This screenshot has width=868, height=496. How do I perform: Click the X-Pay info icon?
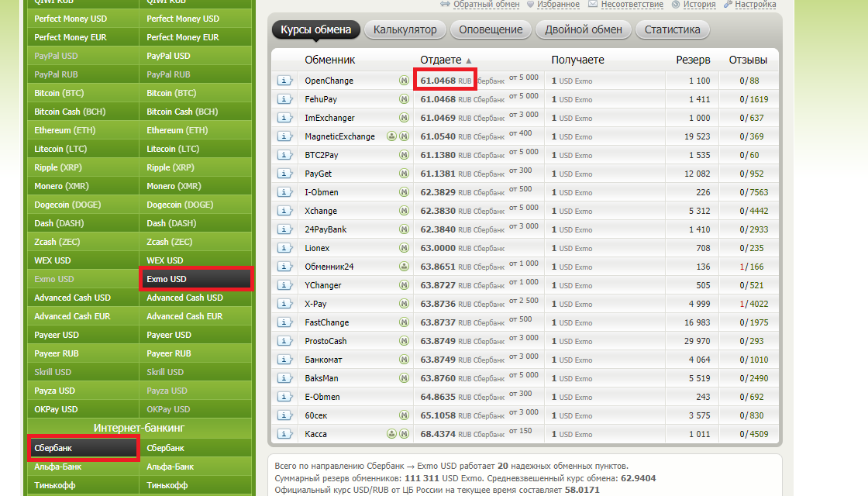pyautogui.click(x=284, y=304)
